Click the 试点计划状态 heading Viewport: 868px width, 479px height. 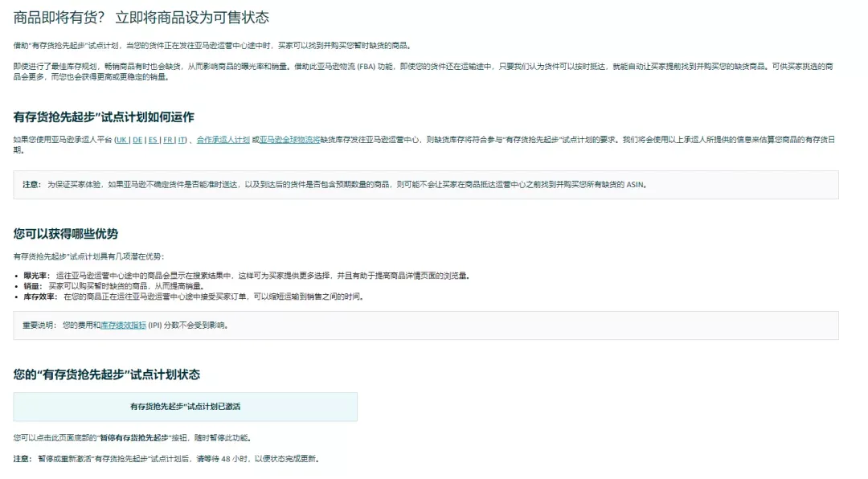point(106,375)
